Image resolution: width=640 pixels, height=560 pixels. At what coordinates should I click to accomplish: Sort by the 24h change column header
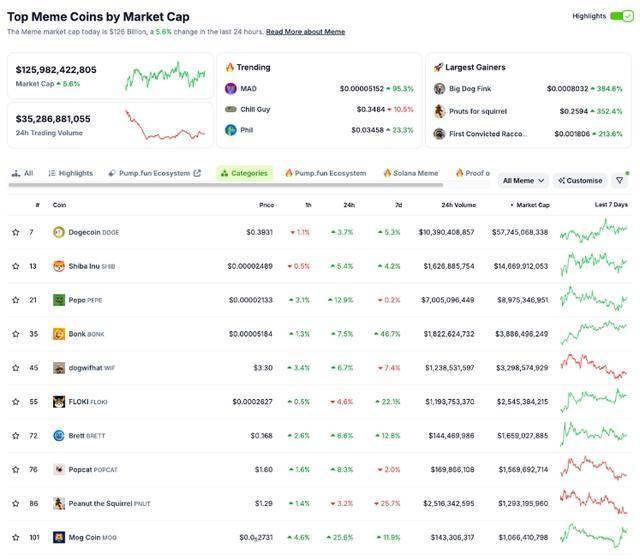point(349,205)
